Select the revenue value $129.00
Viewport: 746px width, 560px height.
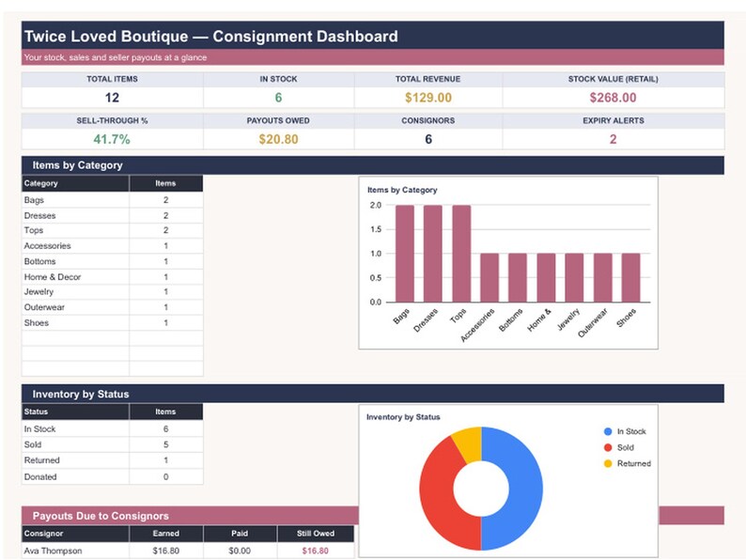coord(428,98)
